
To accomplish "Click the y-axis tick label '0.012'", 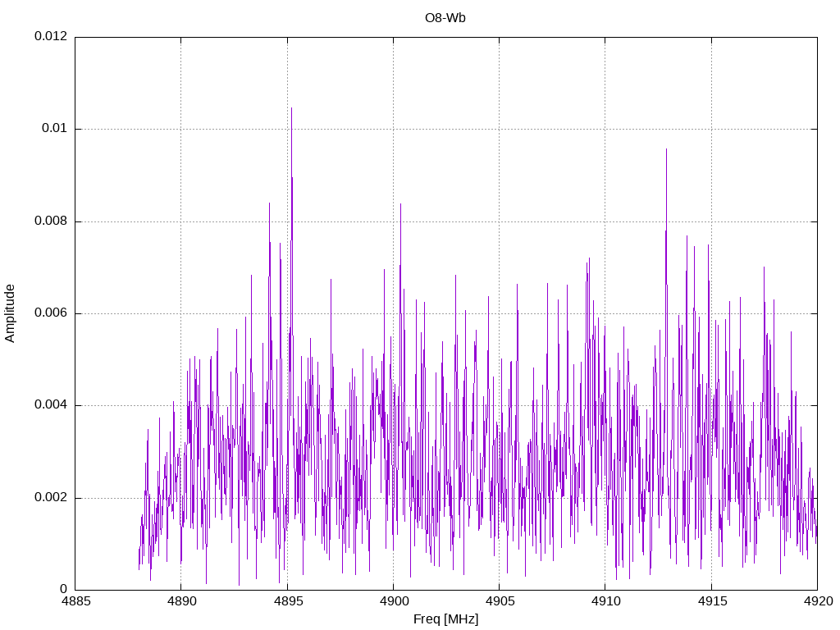I will coord(51,36).
